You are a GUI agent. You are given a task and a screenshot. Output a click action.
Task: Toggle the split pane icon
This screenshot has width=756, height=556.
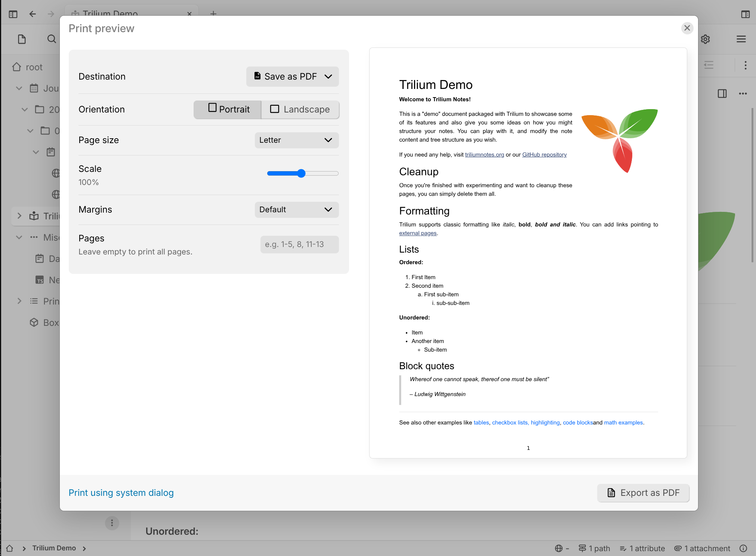coord(722,93)
